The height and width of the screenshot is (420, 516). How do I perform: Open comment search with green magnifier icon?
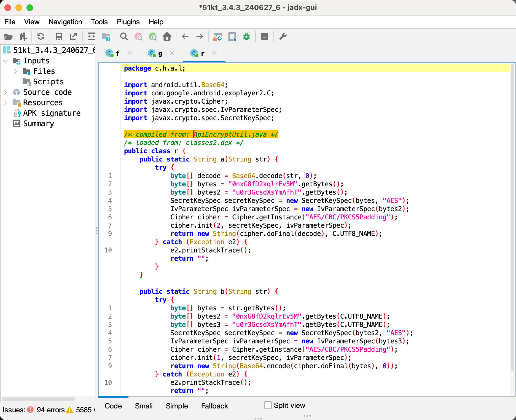[153, 36]
